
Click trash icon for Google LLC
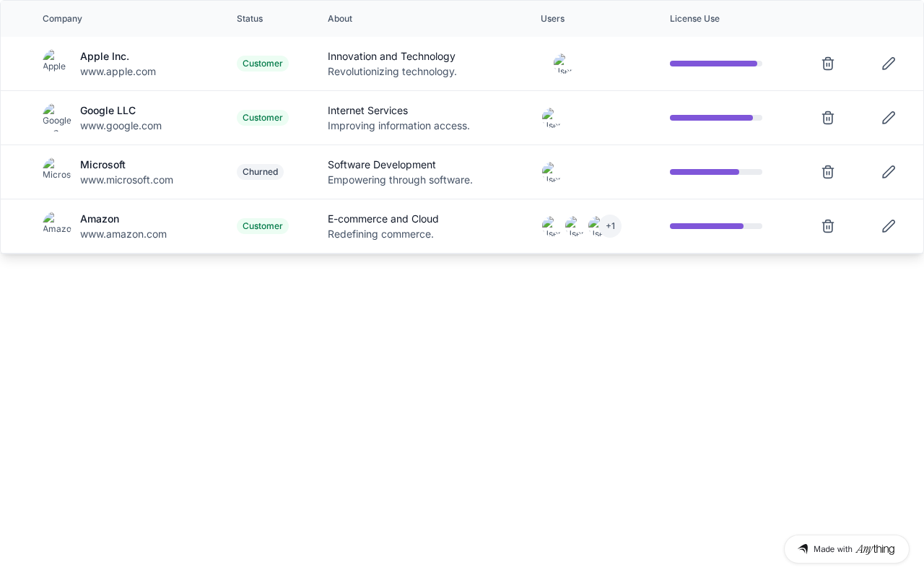click(828, 118)
